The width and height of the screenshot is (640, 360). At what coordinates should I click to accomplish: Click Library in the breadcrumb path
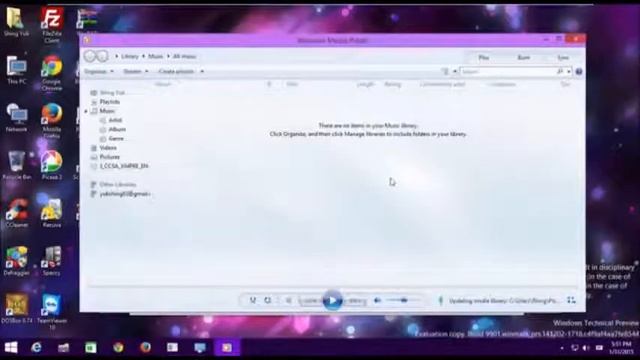click(x=130, y=56)
